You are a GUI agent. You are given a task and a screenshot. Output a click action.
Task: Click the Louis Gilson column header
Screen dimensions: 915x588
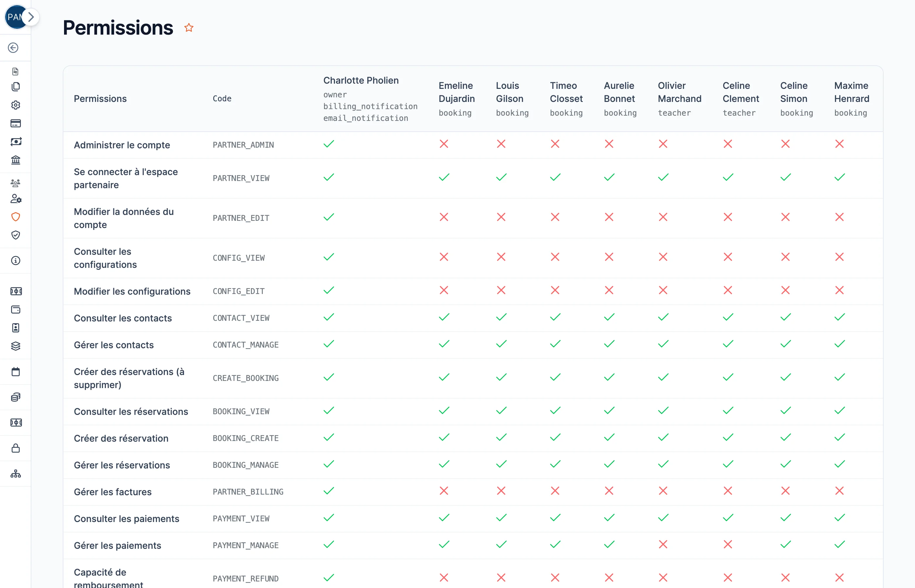pos(512,99)
